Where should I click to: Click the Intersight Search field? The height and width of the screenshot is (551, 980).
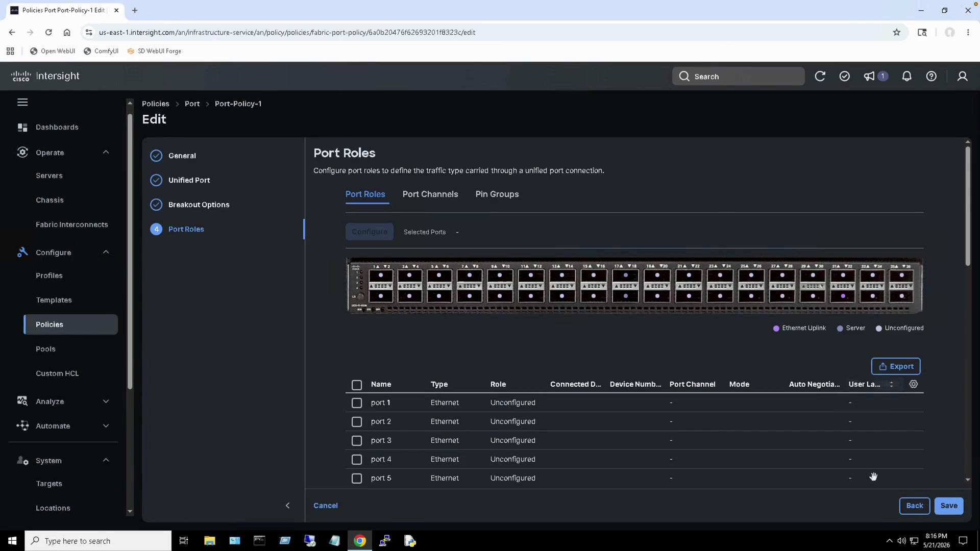point(738,77)
